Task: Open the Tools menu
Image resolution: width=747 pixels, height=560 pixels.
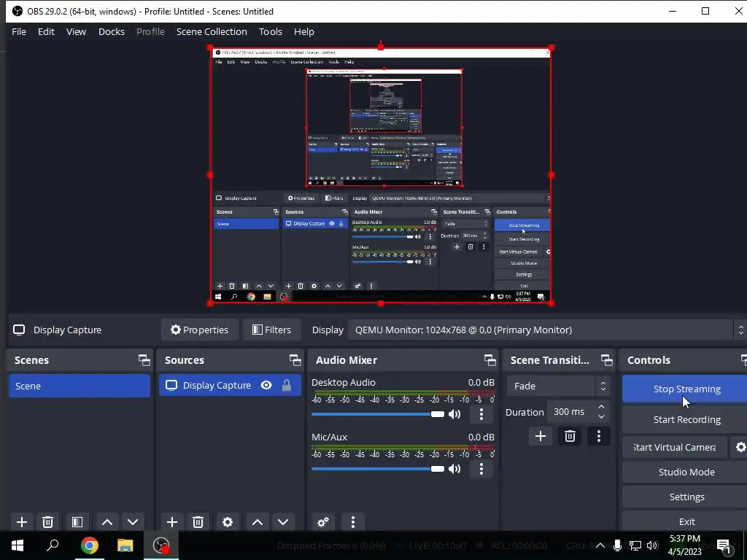Action: [270, 31]
